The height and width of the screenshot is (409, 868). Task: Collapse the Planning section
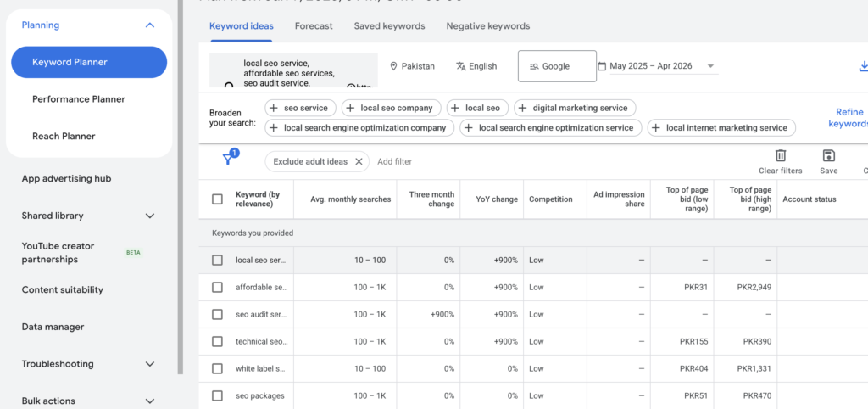click(149, 25)
